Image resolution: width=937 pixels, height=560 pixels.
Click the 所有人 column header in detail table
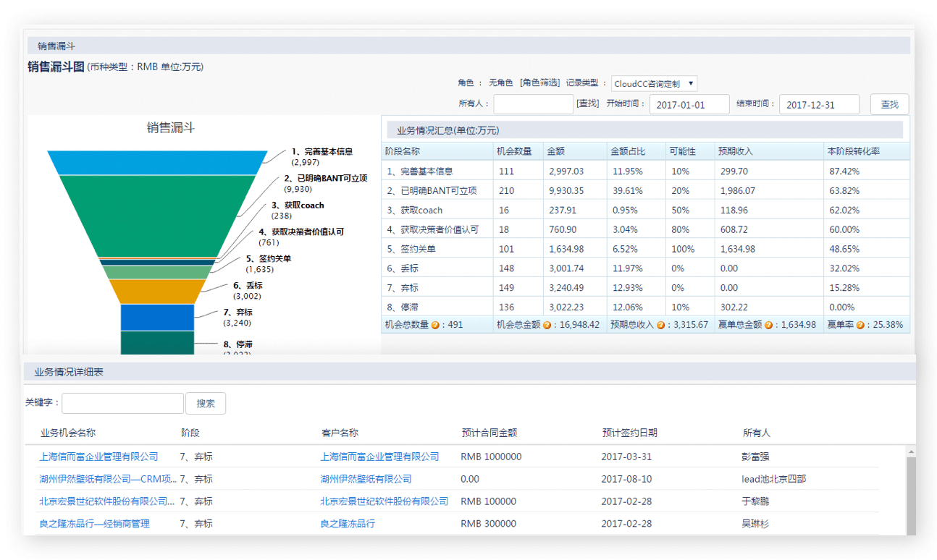(756, 433)
